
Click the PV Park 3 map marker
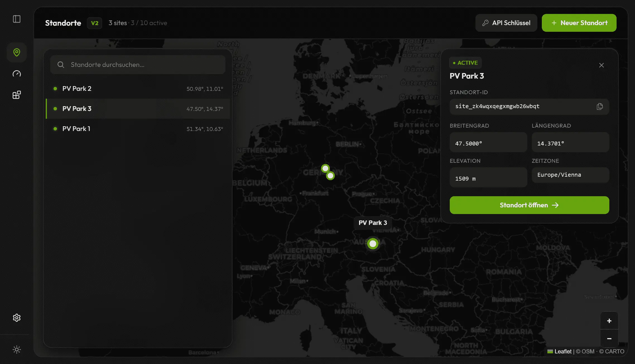[373, 244]
